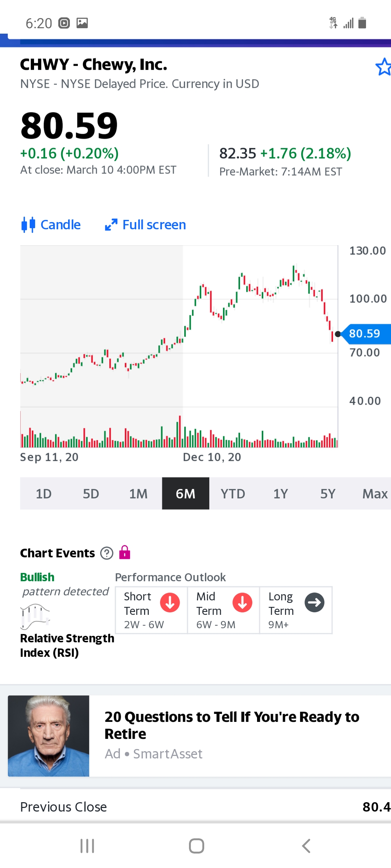Switch chart range to 1D
391x868 pixels.
tap(43, 494)
